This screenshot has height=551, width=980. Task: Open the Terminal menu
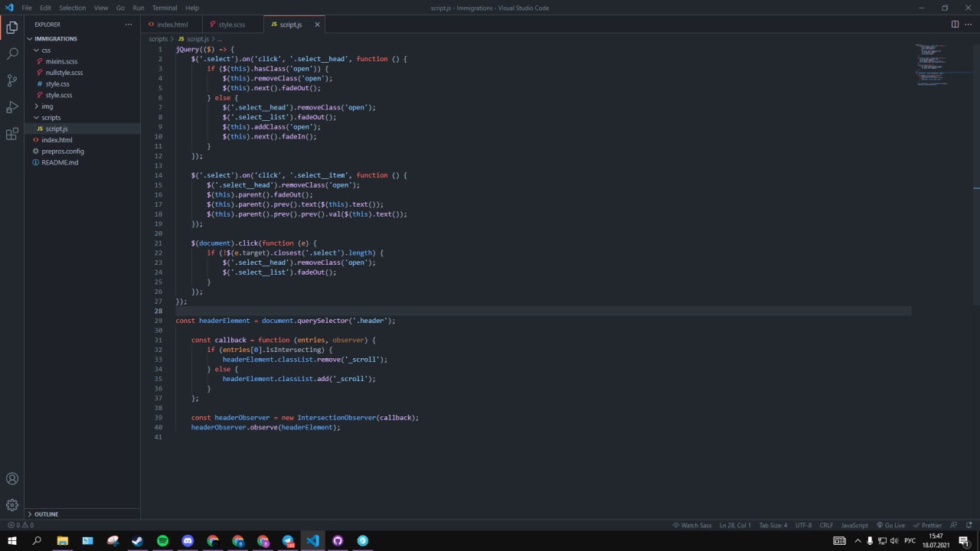coord(164,8)
